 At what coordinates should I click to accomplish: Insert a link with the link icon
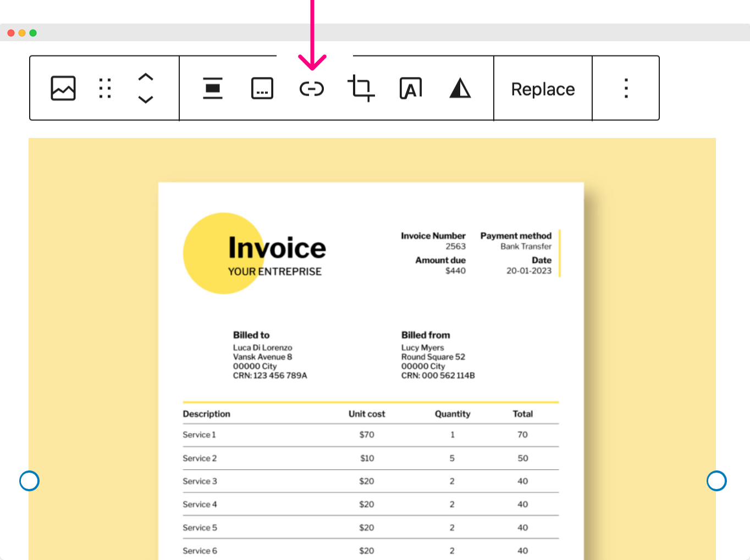312,88
